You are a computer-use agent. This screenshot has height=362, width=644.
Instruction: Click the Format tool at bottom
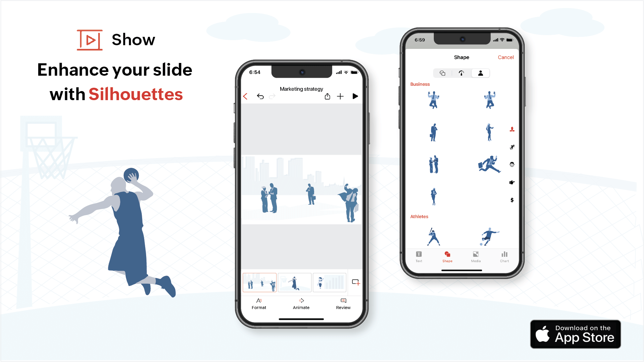(259, 304)
